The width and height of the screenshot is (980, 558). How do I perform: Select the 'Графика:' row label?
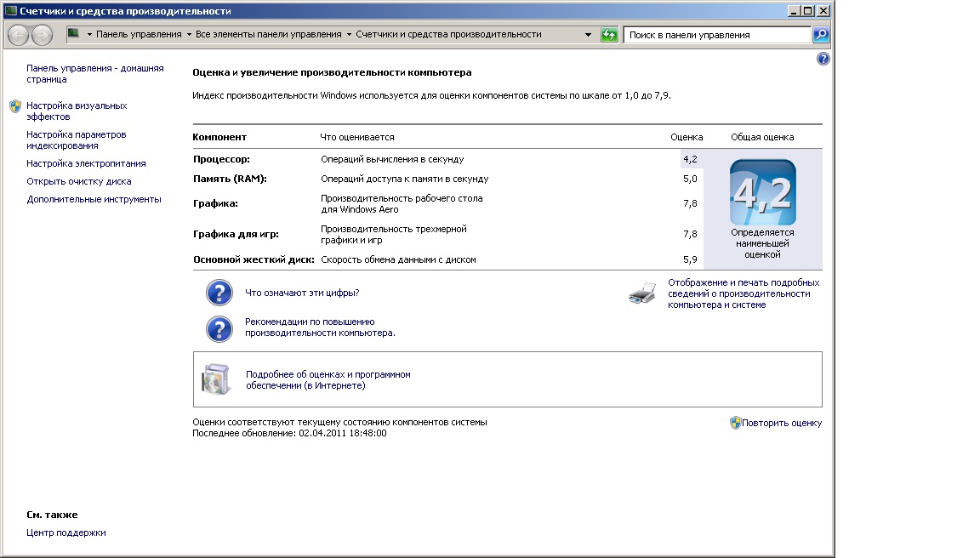pos(215,203)
